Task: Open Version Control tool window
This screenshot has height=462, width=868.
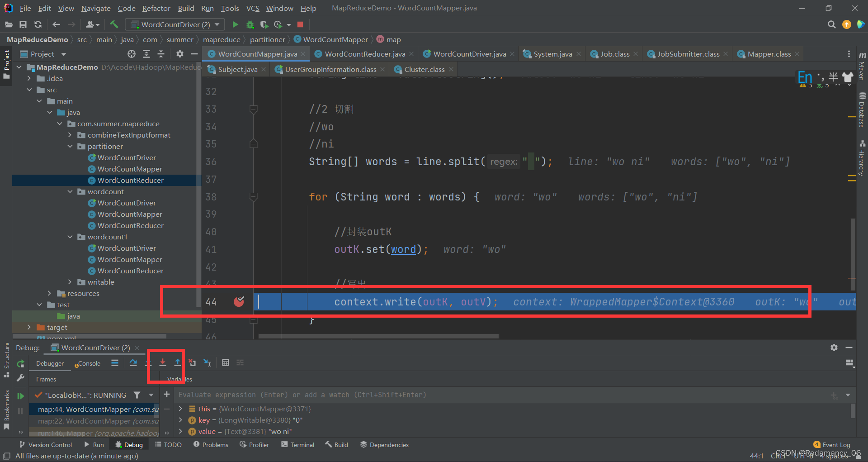Action: [45, 445]
